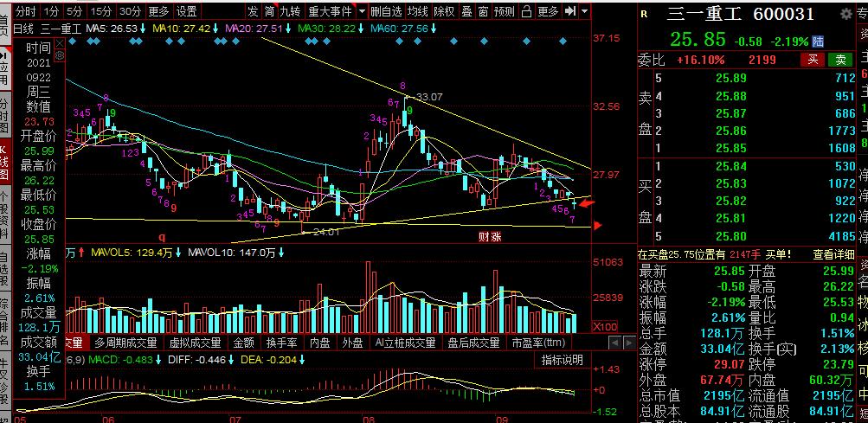Toggle 预测 forecast display
This screenshot has width=868, height=423.
click(x=504, y=11)
